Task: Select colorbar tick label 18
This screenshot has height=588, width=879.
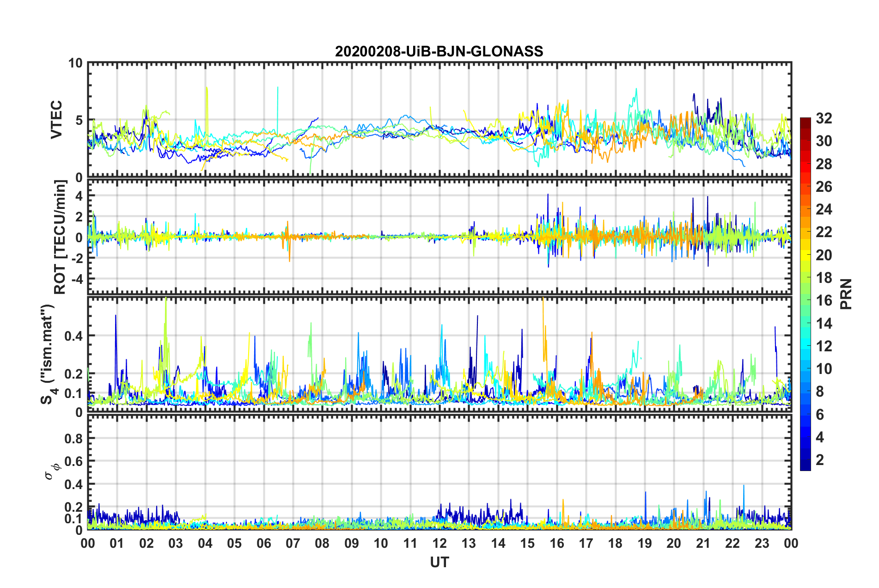Action: click(x=824, y=278)
